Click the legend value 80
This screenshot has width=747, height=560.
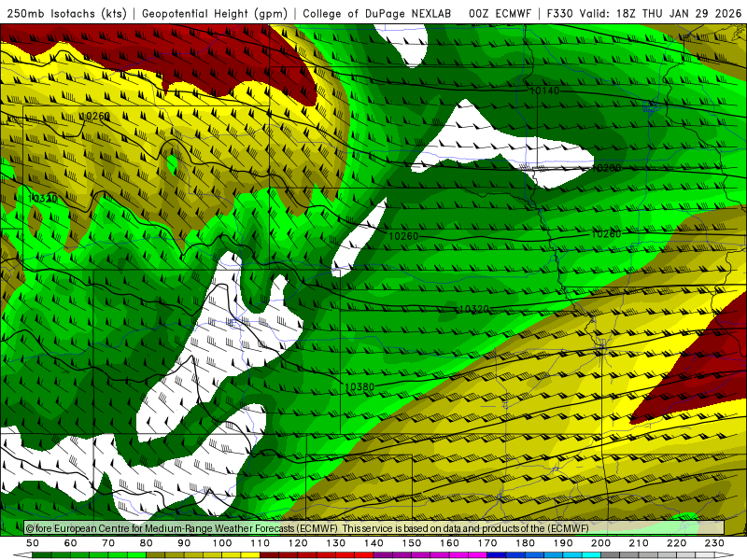click(x=147, y=543)
